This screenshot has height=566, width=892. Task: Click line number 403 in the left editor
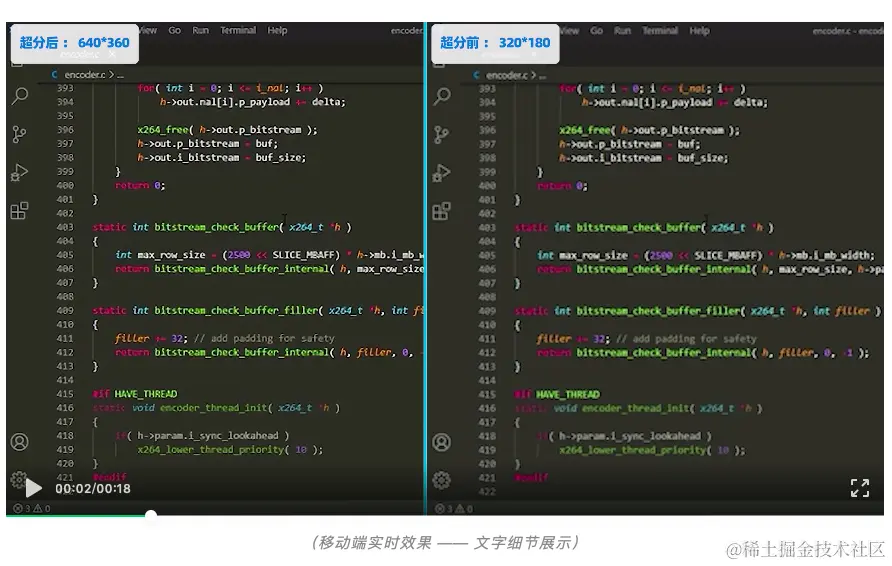[65, 227]
